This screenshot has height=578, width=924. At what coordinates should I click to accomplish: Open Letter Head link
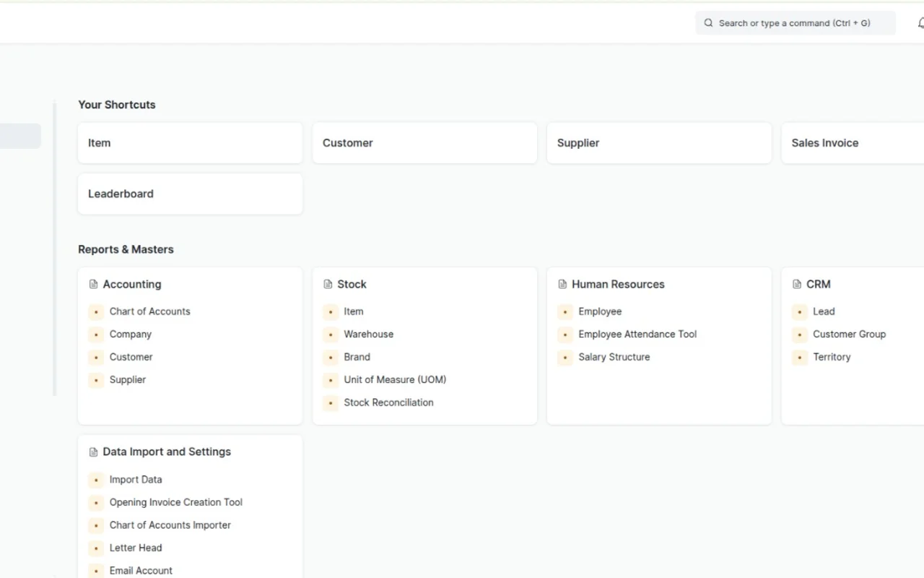136,548
